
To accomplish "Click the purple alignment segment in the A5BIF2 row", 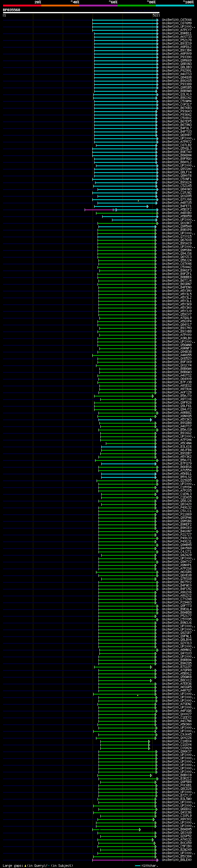I will 99,210.
